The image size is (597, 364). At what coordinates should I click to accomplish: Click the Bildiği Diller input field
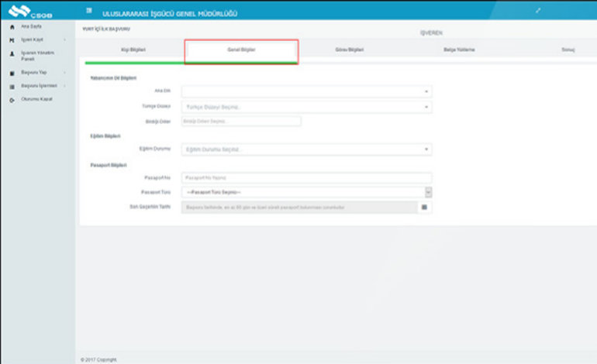pyautogui.click(x=240, y=122)
